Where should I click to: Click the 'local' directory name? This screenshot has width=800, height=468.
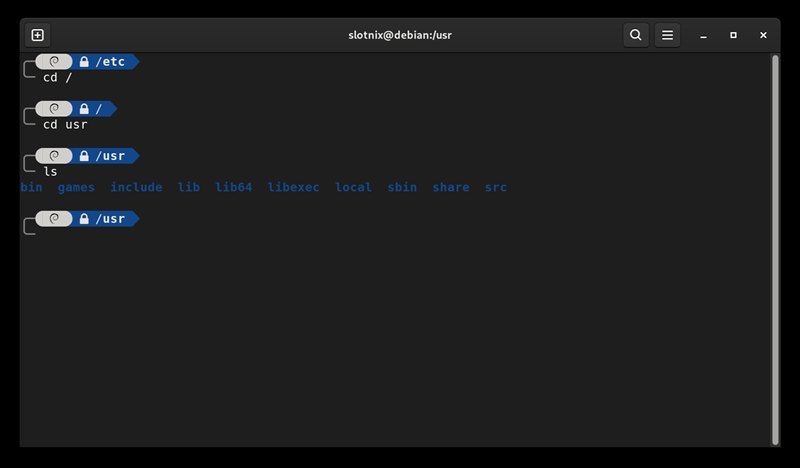click(353, 187)
